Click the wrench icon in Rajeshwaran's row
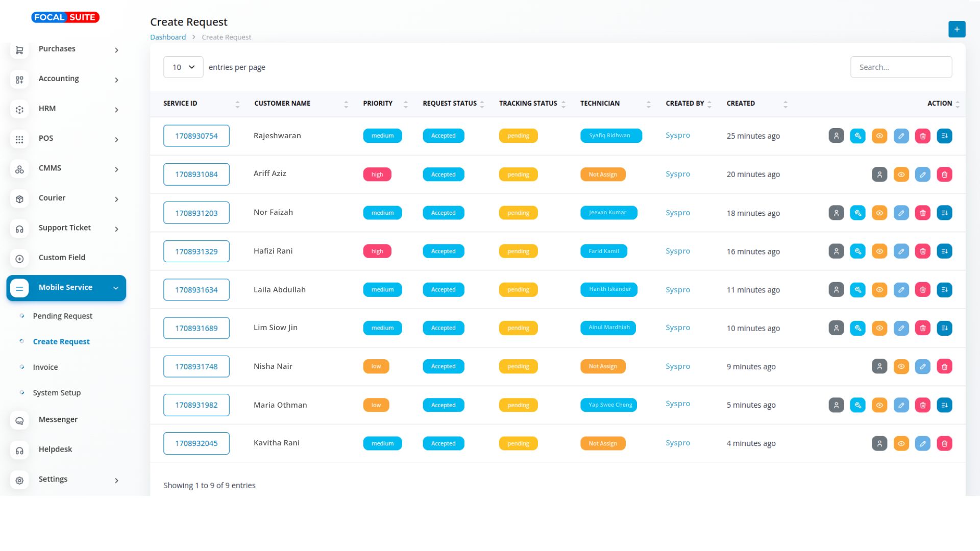The image size is (980, 551). click(857, 136)
